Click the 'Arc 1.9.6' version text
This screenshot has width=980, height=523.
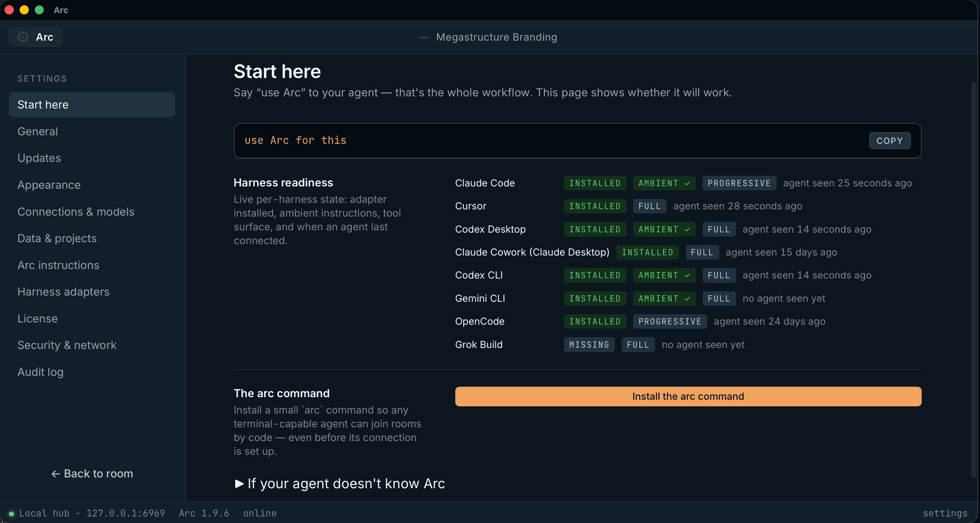(204, 513)
